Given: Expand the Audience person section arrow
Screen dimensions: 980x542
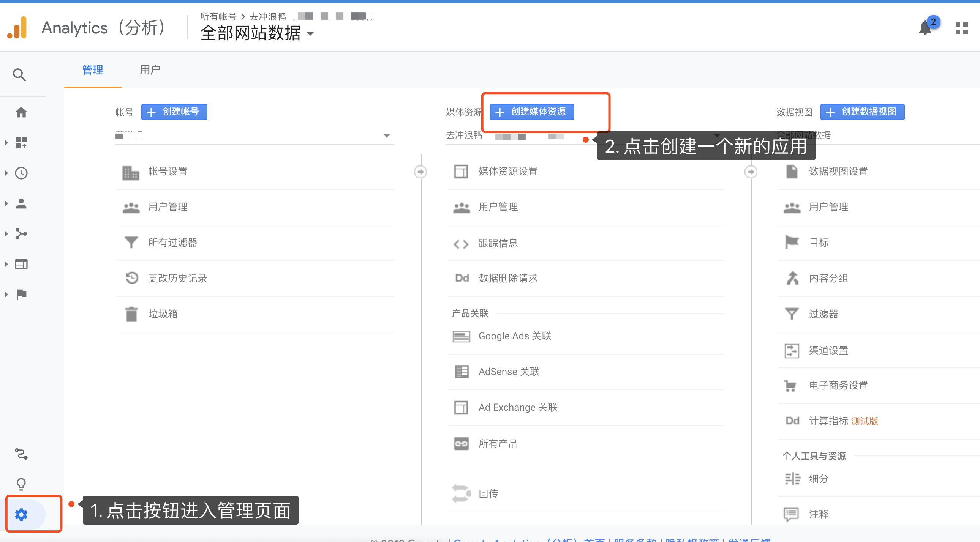Looking at the screenshot, I should coord(6,204).
